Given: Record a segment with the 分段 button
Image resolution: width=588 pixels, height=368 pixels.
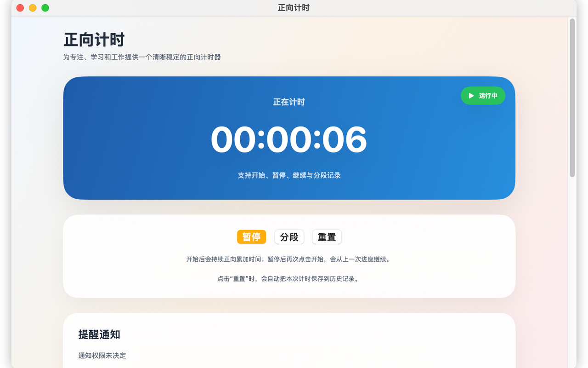Looking at the screenshot, I should tap(289, 237).
